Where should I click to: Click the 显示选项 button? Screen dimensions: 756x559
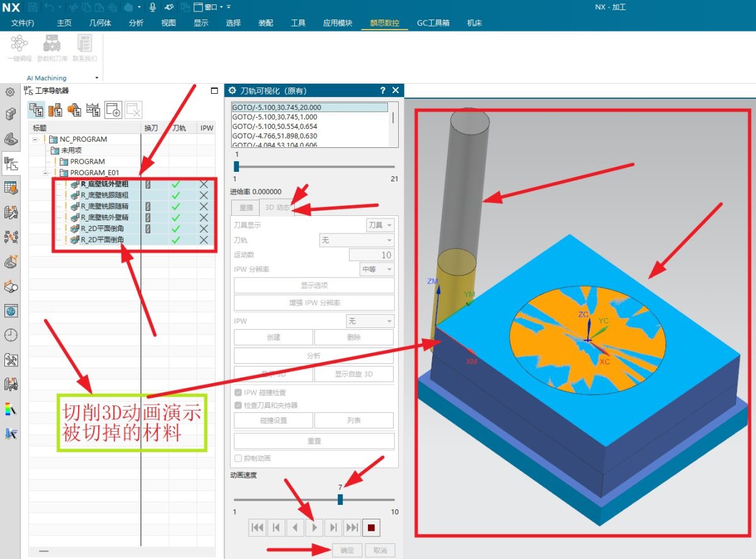[x=314, y=285]
